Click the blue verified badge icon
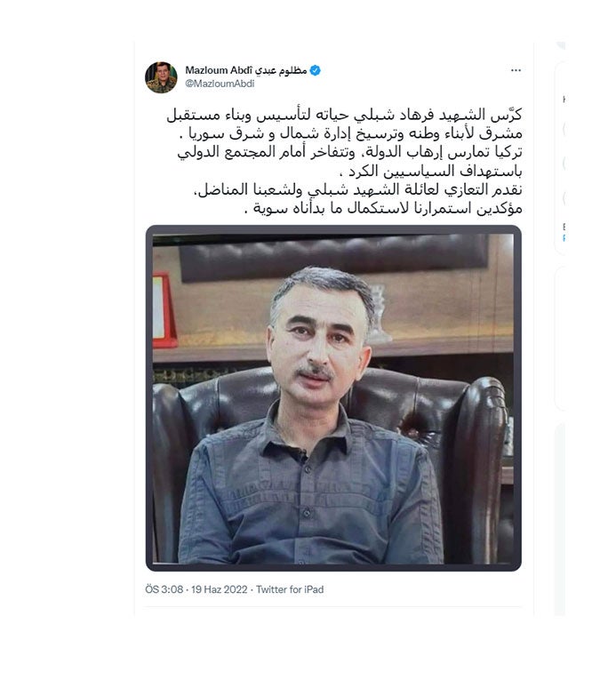The image size is (616, 688). [x=315, y=70]
